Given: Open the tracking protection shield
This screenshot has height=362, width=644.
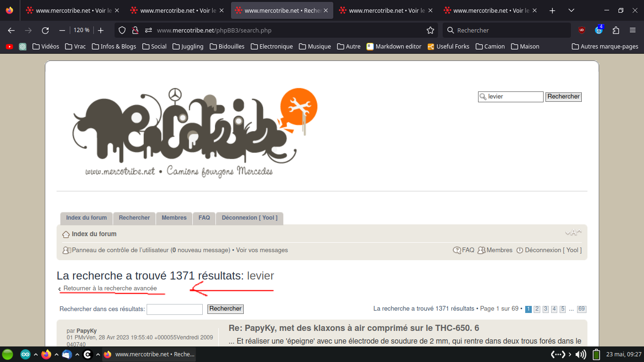Looking at the screenshot, I should pyautogui.click(x=122, y=30).
